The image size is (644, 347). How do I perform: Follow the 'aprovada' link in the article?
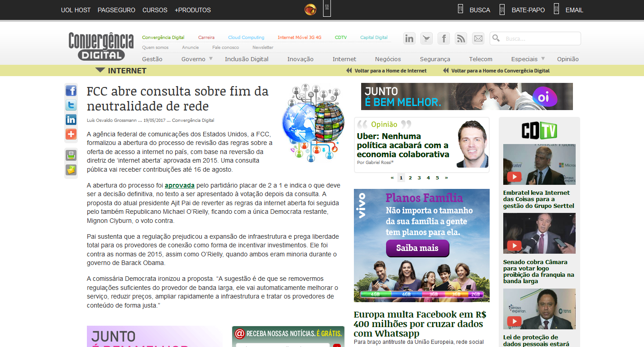(x=180, y=185)
